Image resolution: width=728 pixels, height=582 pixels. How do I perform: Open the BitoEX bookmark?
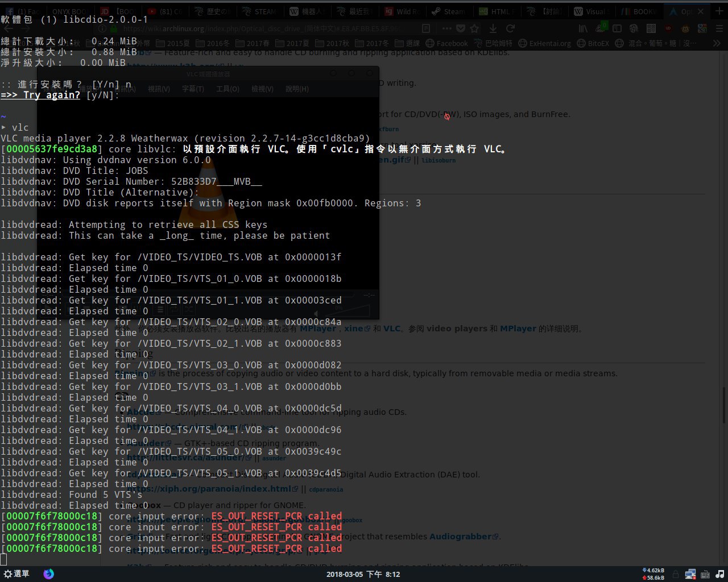coord(593,43)
